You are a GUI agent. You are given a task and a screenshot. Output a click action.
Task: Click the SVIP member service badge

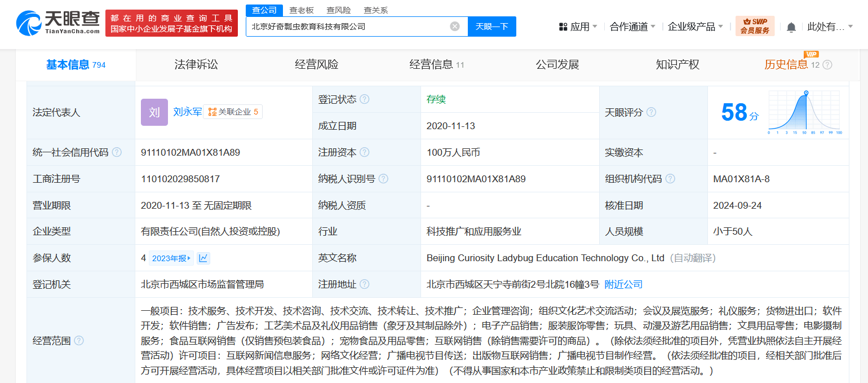[755, 27]
